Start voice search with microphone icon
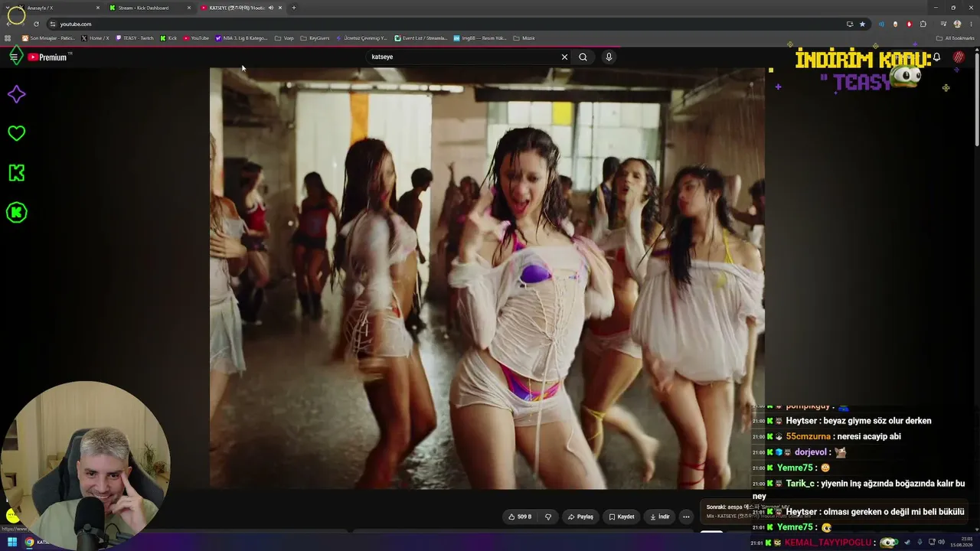Image resolution: width=980 pixels, height=551 pixels. click(609, 57)
